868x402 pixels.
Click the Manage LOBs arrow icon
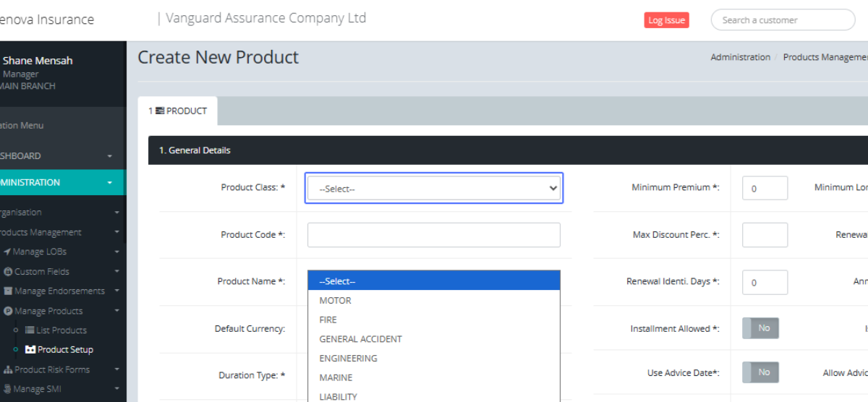[x=7, y=252]
